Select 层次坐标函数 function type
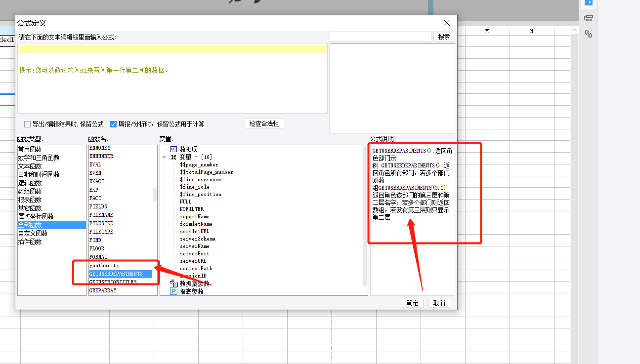The height and width of the screenshot is (364, 640). pos(52,216)
